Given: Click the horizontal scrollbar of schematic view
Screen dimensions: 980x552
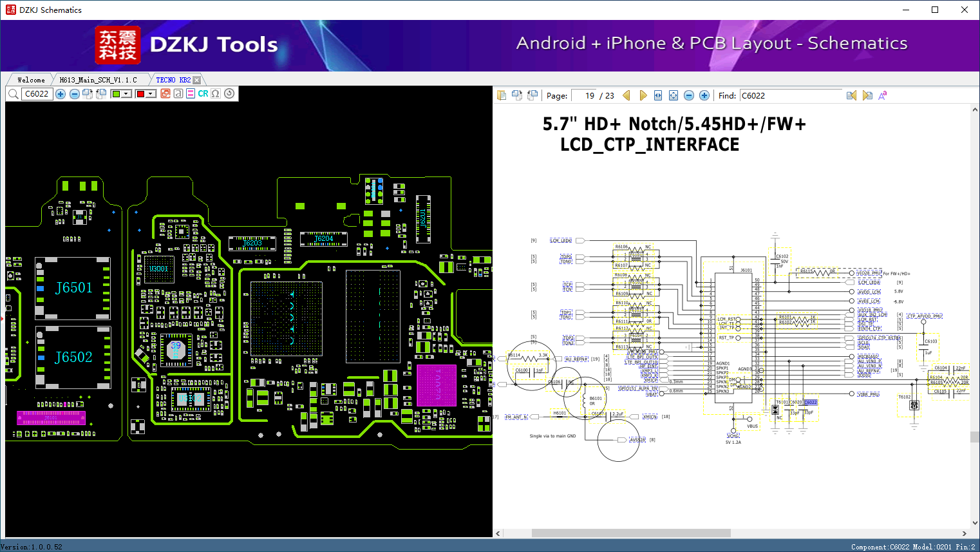Looking at the screenshot, I should (631, 533).
